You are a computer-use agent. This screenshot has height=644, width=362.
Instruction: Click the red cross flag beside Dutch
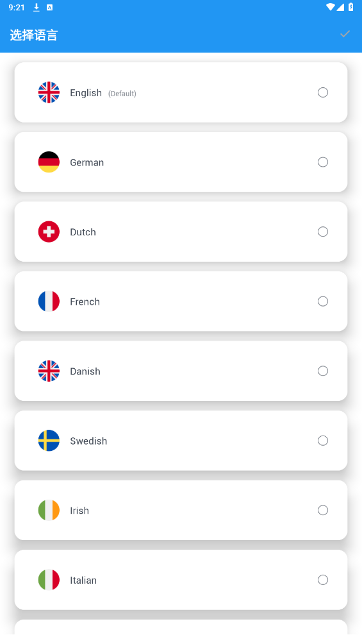point(49,232)
